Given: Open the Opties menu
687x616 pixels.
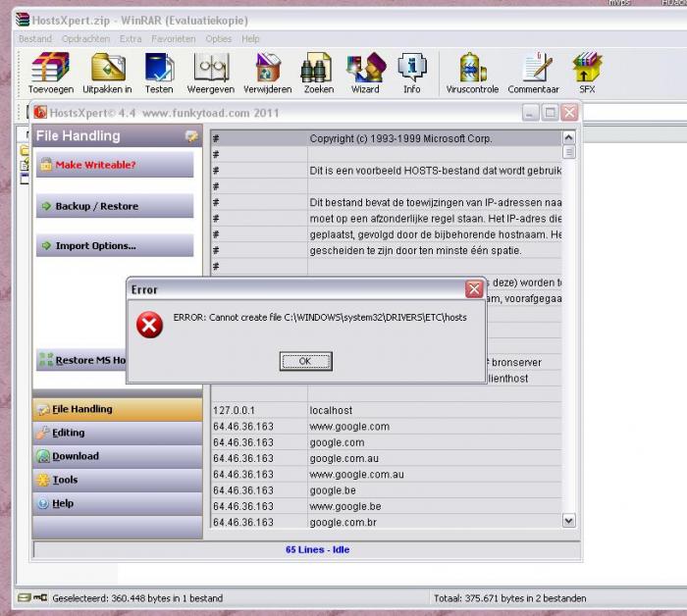Looking at the screenshot, I should (x=219, y=39).
